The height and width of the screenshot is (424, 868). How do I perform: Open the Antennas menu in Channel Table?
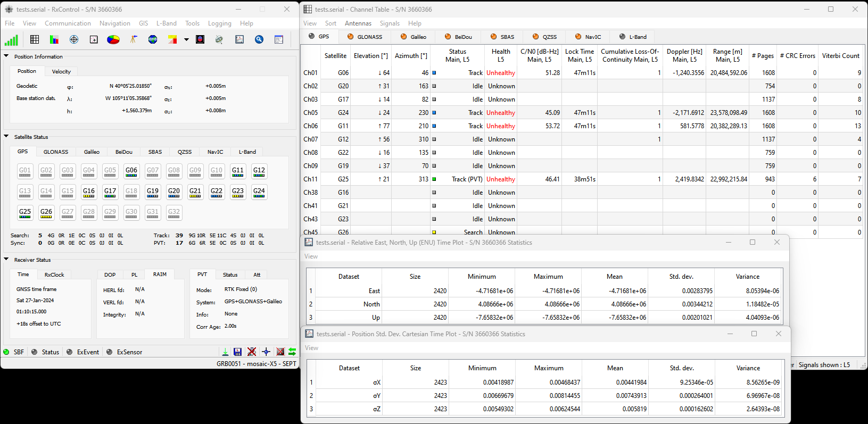(x=358, y=23)
